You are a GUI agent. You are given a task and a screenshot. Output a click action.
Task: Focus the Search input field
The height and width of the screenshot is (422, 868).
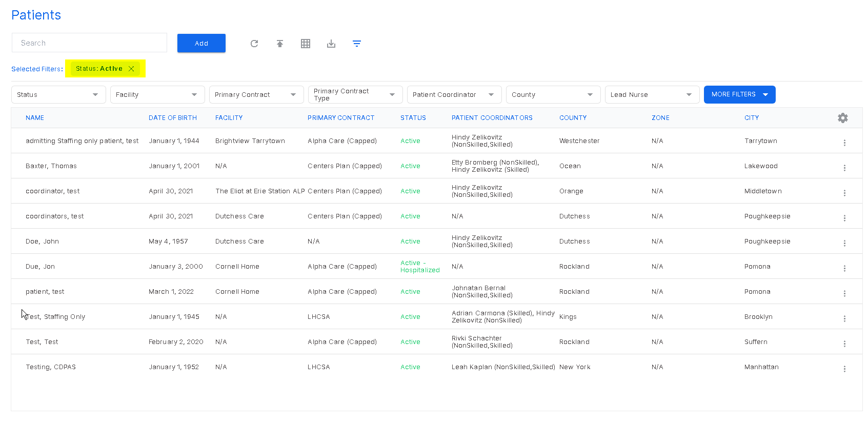(x=89, y=43)
